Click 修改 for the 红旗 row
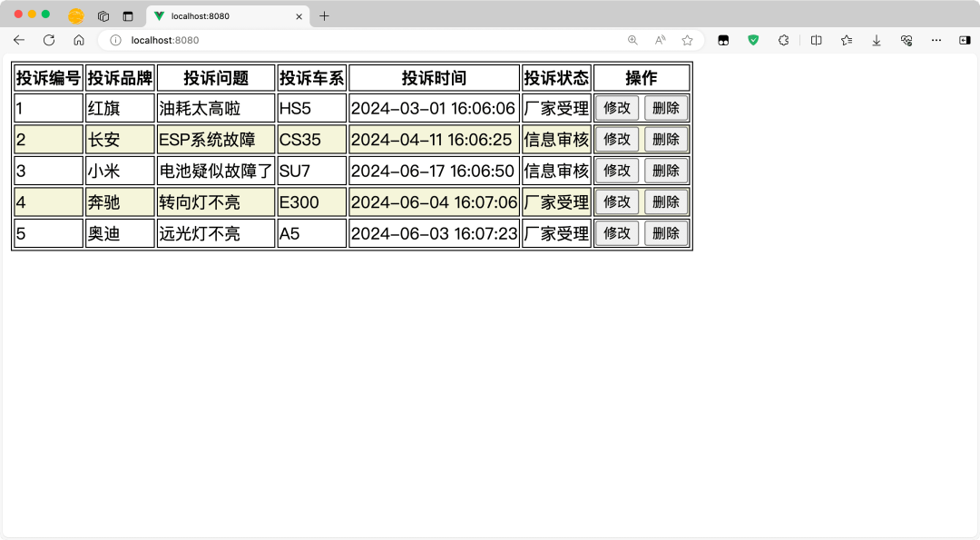 (x=617, y=108)
